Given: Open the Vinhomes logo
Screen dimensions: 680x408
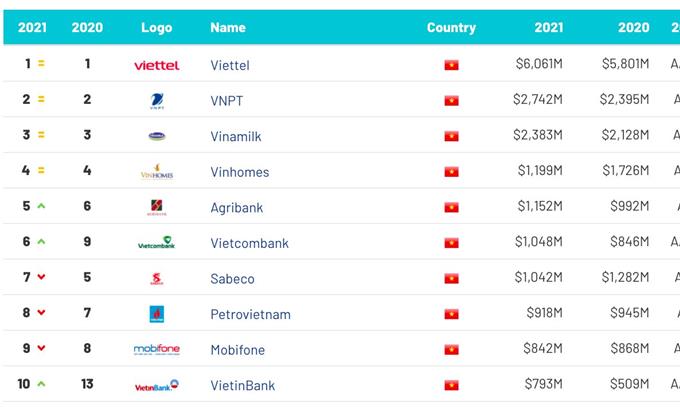Looking at the screenshot, I should (x=157, y=172).
